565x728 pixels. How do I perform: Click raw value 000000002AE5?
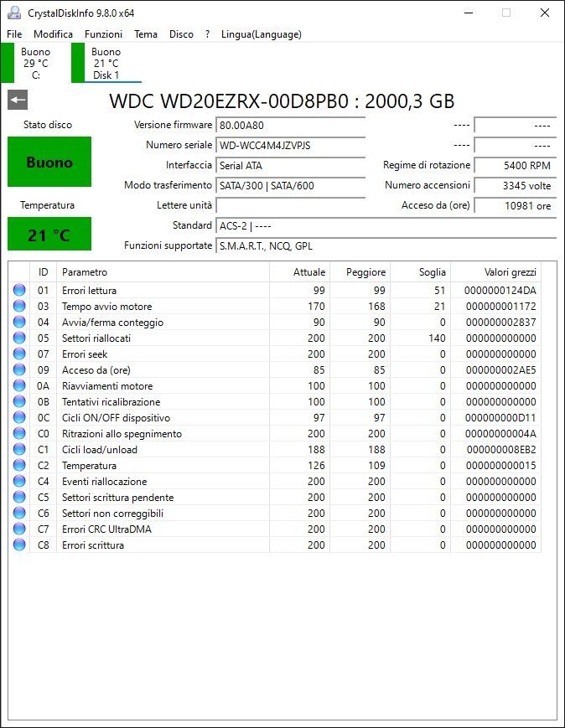click(501, 369)
